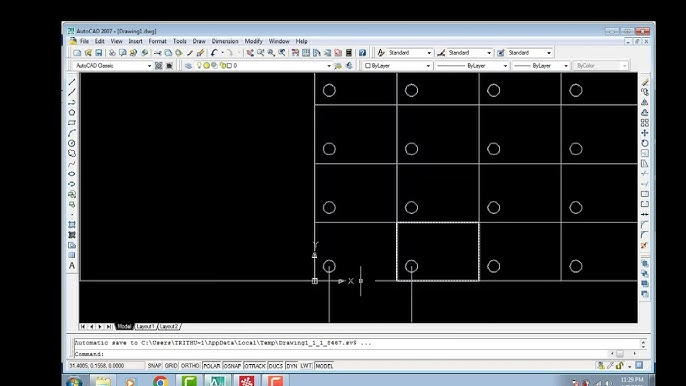Open the ByLayer linetype dropdown
Viewport: 686px width, 386px height.
(505, 66)
